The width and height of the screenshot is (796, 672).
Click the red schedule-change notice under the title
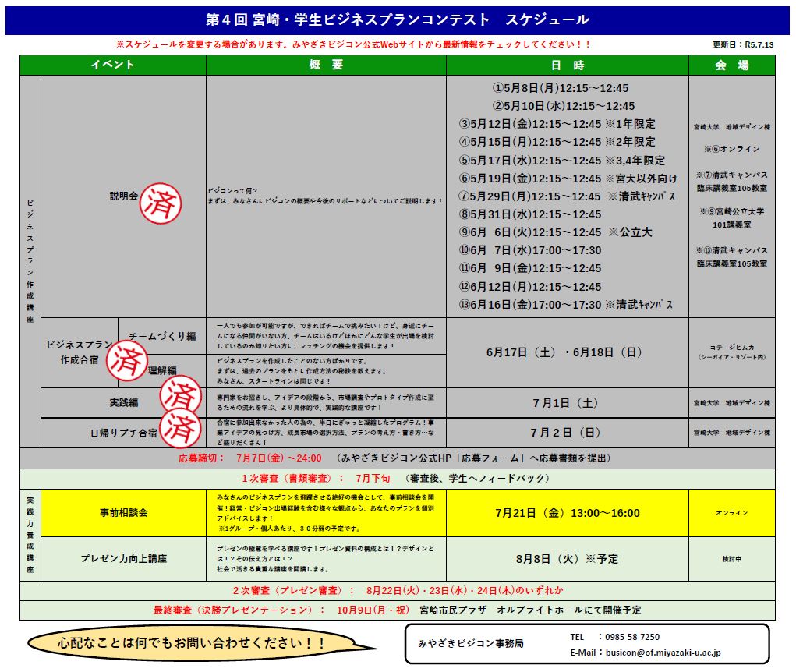click(353, 44)
